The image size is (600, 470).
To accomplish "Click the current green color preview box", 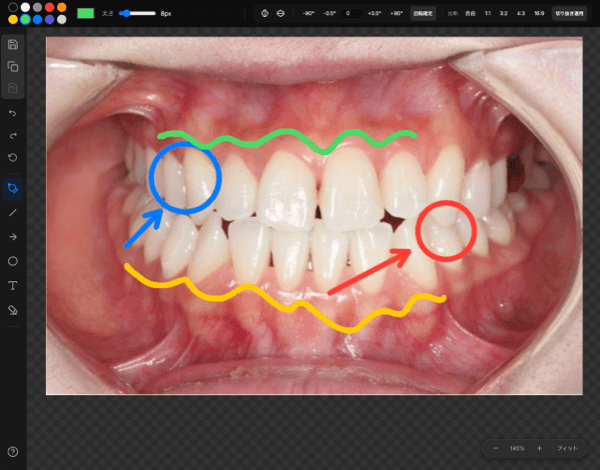I will (85, 13).
